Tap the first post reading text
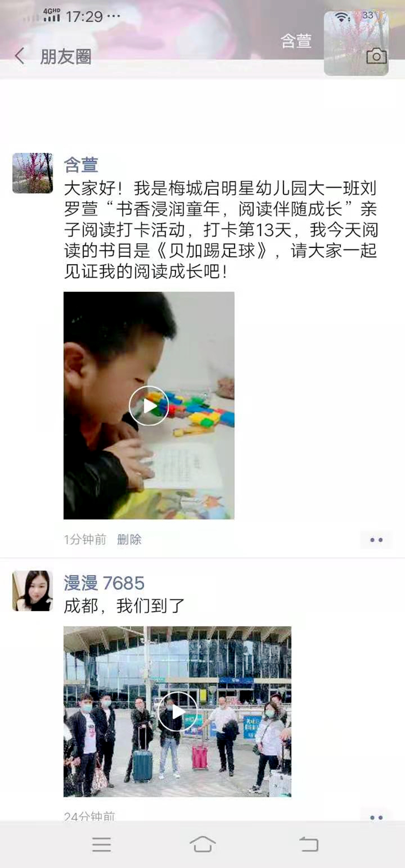The image size is (405, 868). point(221,230)
